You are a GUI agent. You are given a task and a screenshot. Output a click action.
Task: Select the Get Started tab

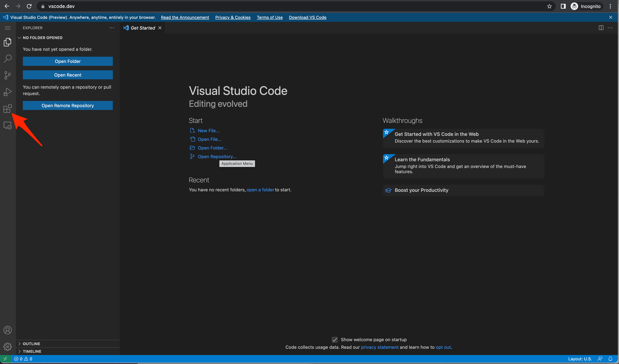pos(143,28)
